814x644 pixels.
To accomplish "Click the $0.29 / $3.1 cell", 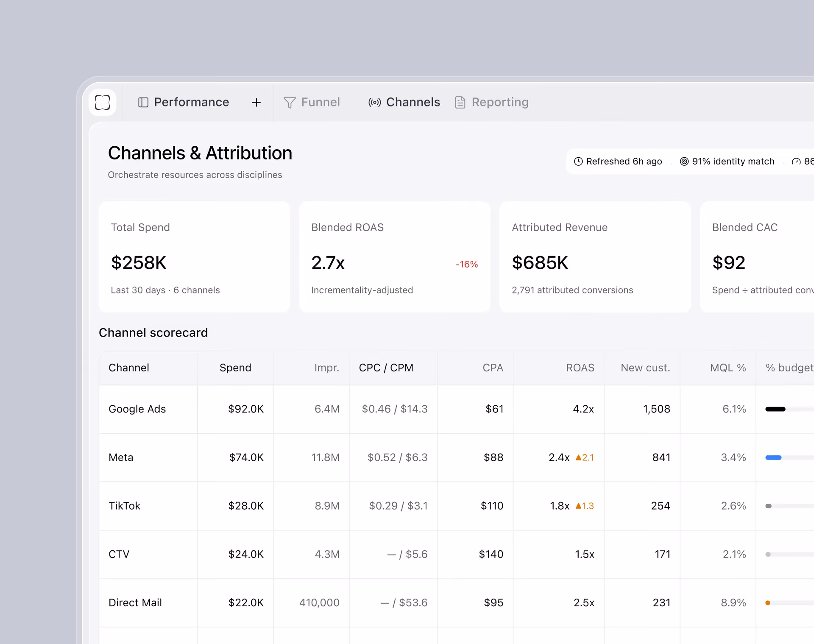I will tap(398, 506).
